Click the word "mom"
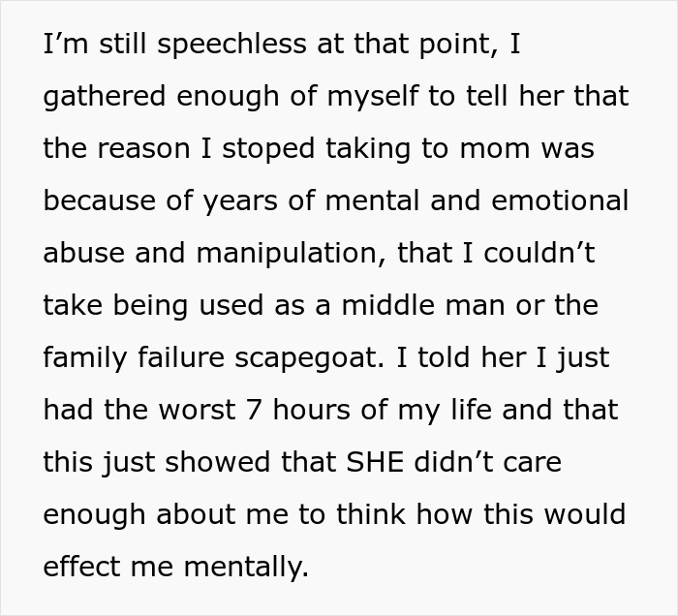The width and height of the screenshot is (678, 616). click(x=495, y=149)
